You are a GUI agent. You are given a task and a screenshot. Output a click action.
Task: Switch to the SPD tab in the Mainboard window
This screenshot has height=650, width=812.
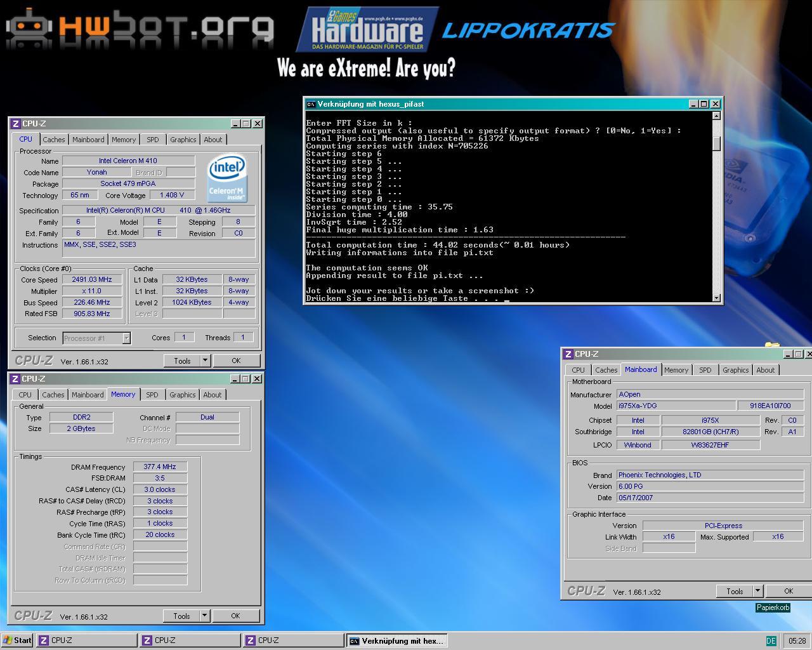click(x=705, y=370)
